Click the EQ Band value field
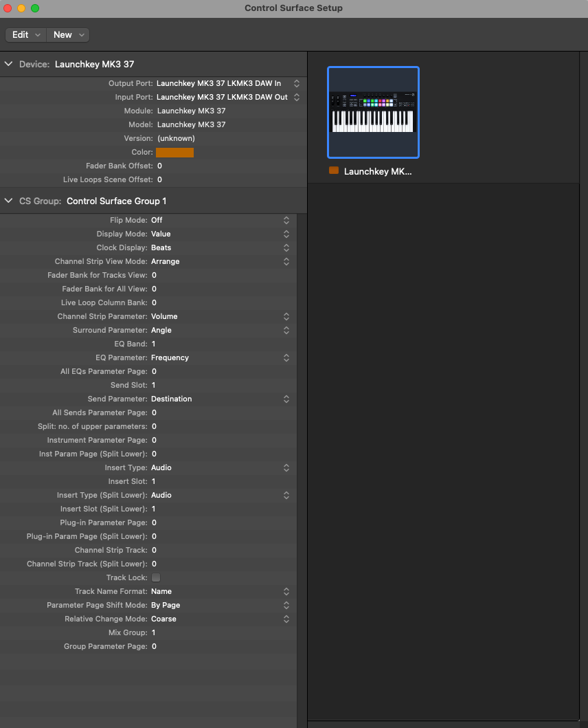 pos(154,344)
